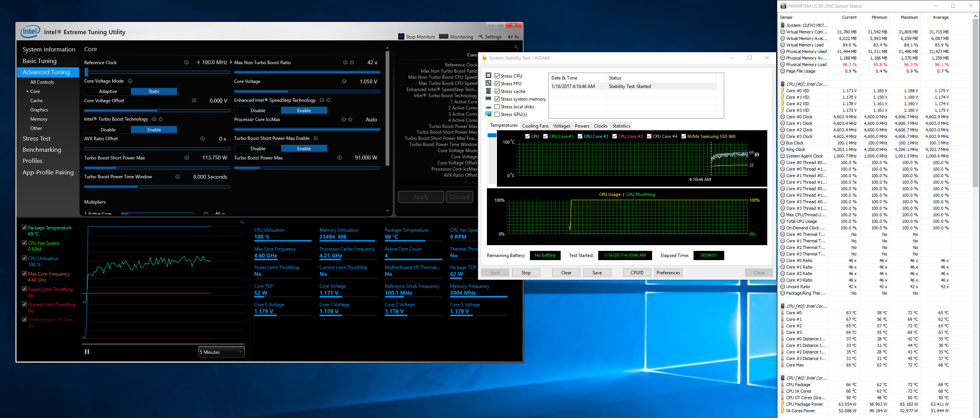
Task: Click the scroll-up arrow of XTU Core panel
Action: click(387, 48)
